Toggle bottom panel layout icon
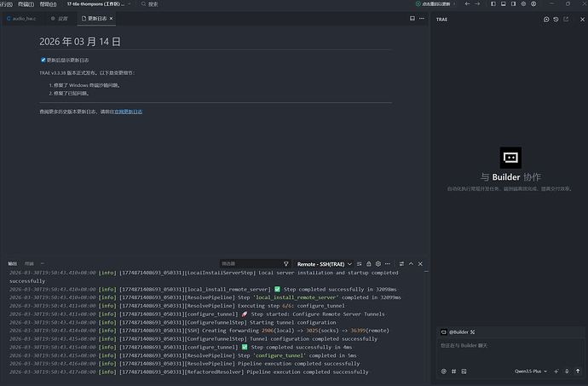588x386 pixels. 504,3
